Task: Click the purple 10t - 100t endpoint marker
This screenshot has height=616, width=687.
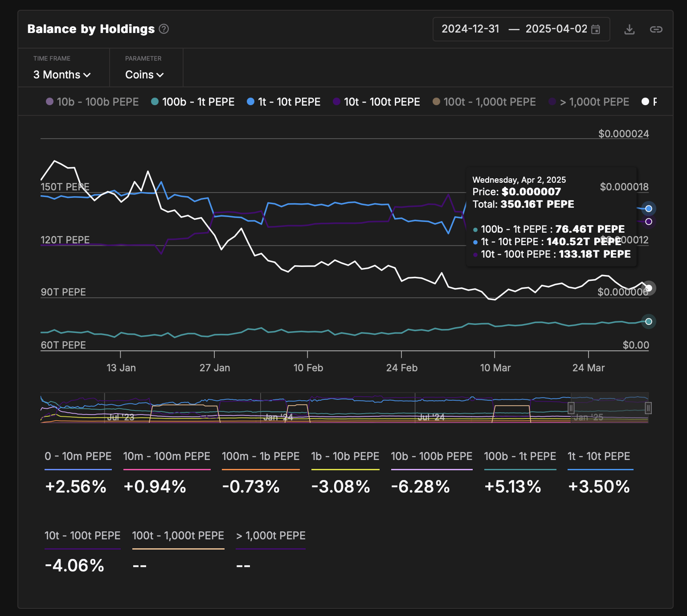Action: click(649, 222)
